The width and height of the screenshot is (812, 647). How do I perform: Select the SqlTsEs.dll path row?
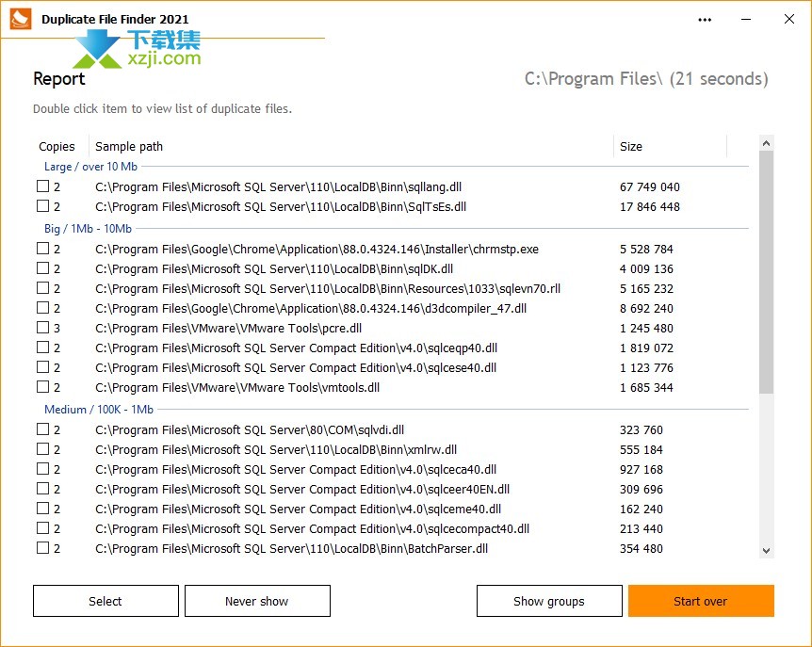[281, 206]
